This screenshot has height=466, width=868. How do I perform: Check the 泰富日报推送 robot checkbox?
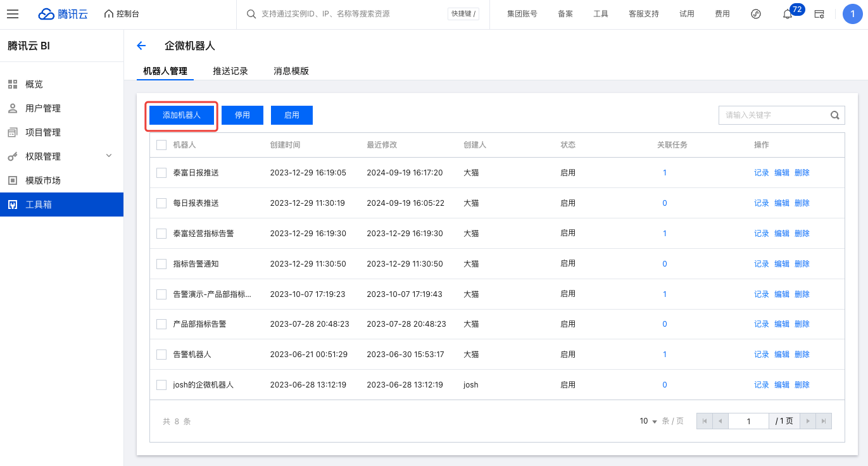(x=161, y=173)
